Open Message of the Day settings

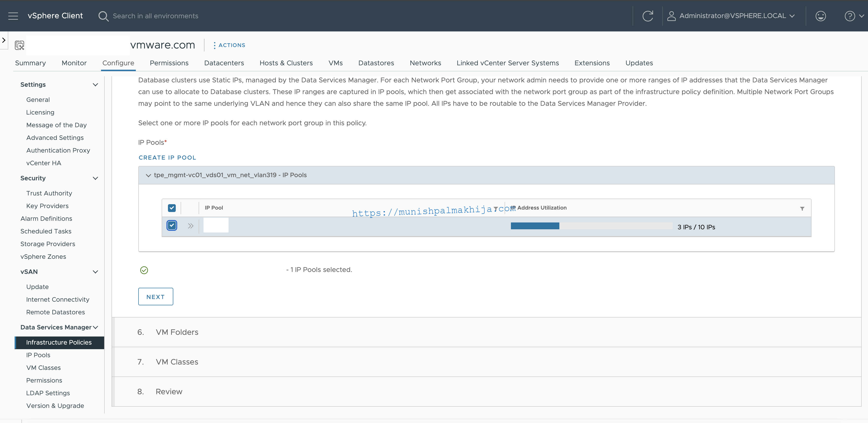point(57,125)
